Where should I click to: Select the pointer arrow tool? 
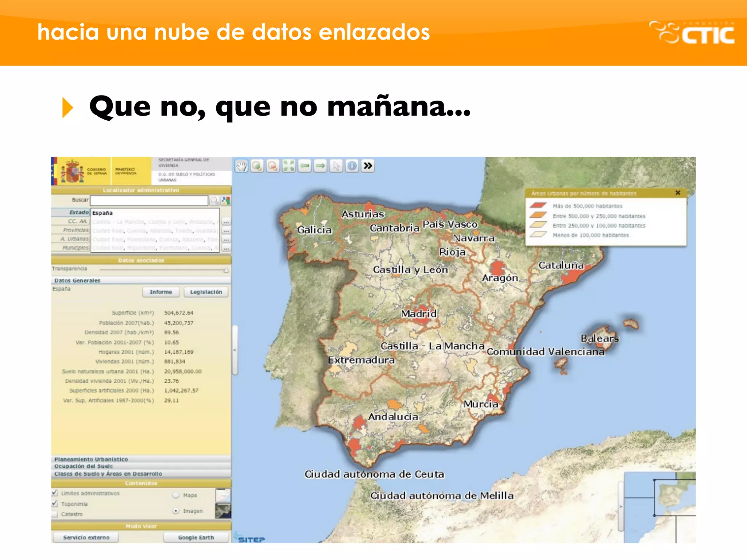[x=336, y=166]
